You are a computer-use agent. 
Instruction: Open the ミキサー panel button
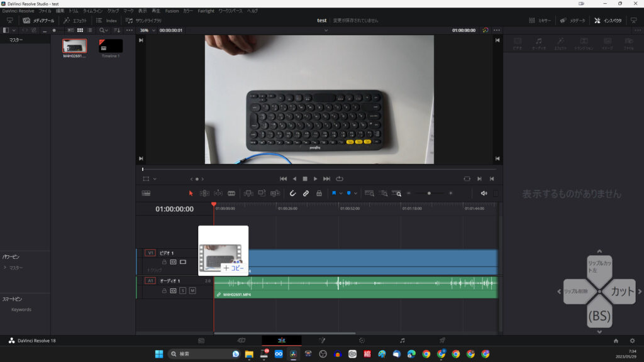(540, 21)
